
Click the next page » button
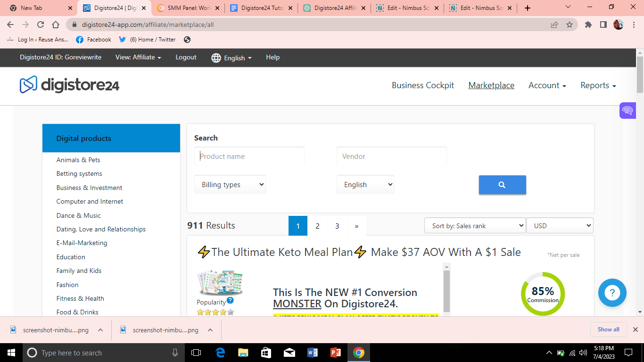[356, 226]
